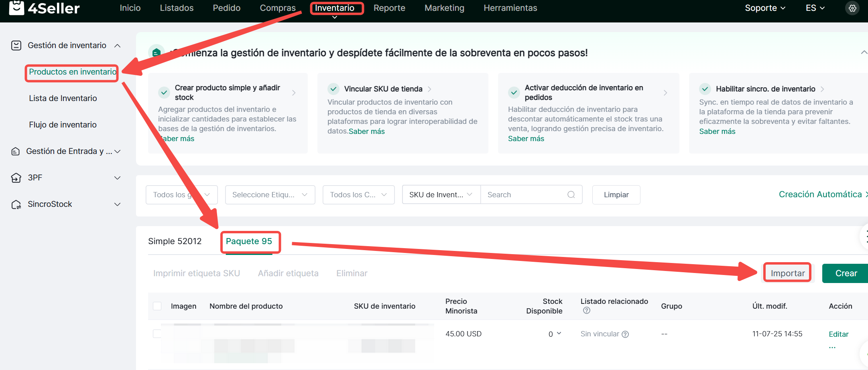Click the Listado relacionado help icon
This screenshot has width=868, height=370.
click(587, 311)
